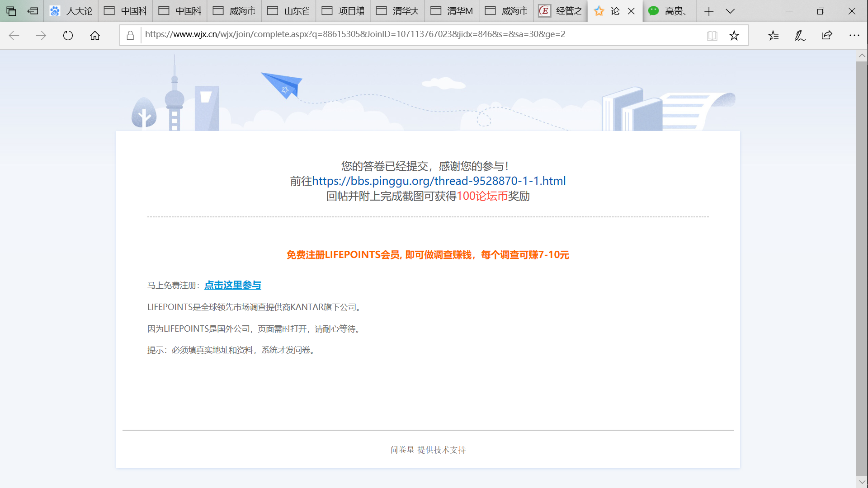Show the tabs you've set aside
The width and height of the screenshot is (868, 488).
click(11, 11)
